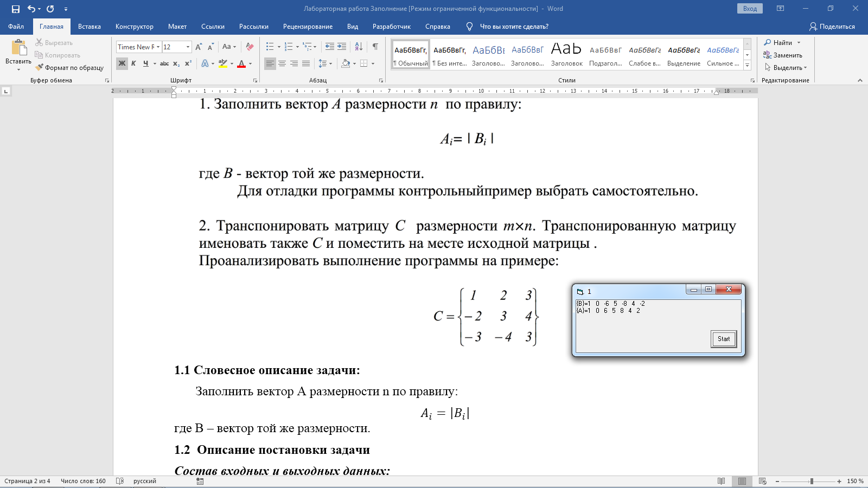
Task: Switch to the Рецензирование tab
Action: 308,27
